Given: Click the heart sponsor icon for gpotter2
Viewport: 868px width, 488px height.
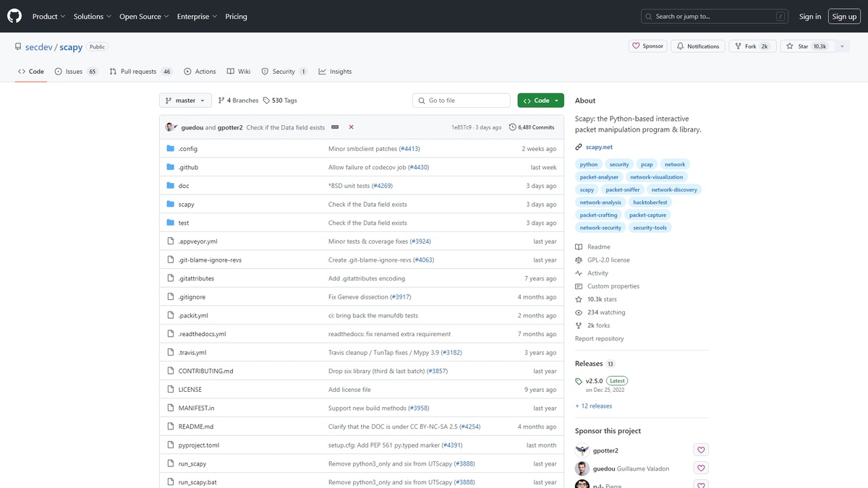Looking at the screenshot, I should tap(701, 450).
